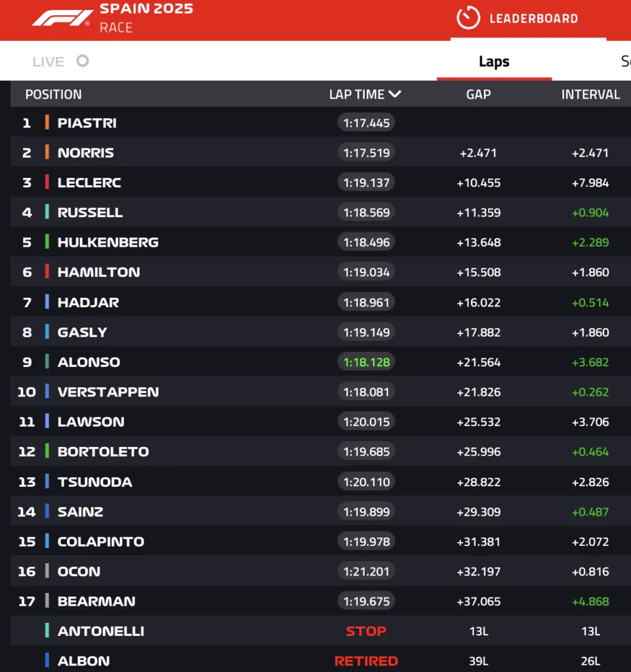
Task: Switch to the Laps tab
Action: pyautogui.click(x=494, y=61)
